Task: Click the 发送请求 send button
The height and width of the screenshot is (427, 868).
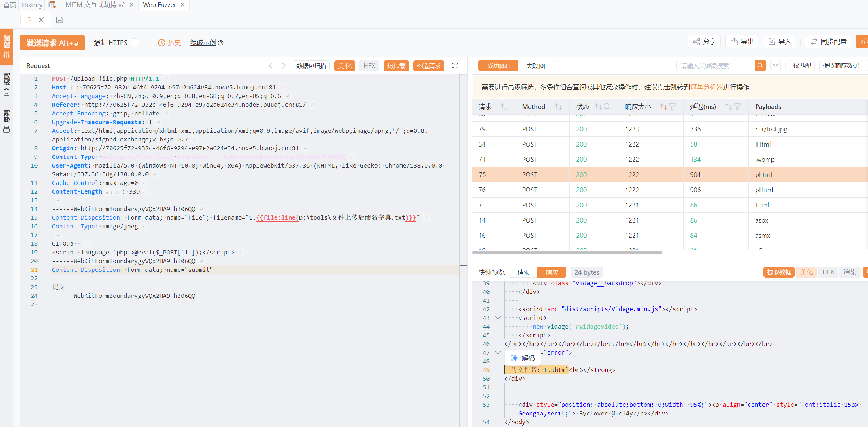Action: click(x=52, y=43)
